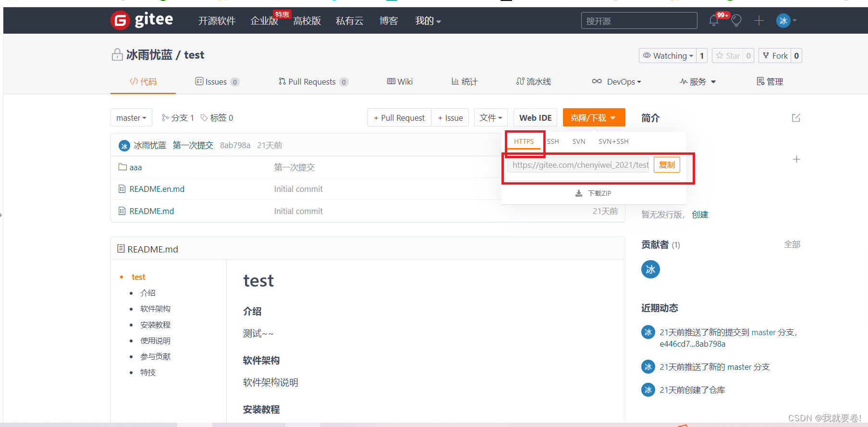Click 创建 release link
This screenshot has width=868, height=427.
pos(700,214)
